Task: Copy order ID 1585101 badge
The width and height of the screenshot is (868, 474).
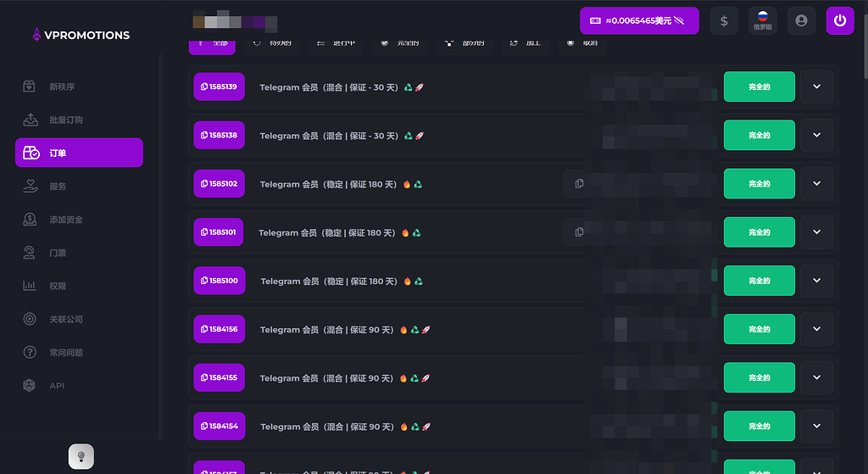Action: point(219,232)
